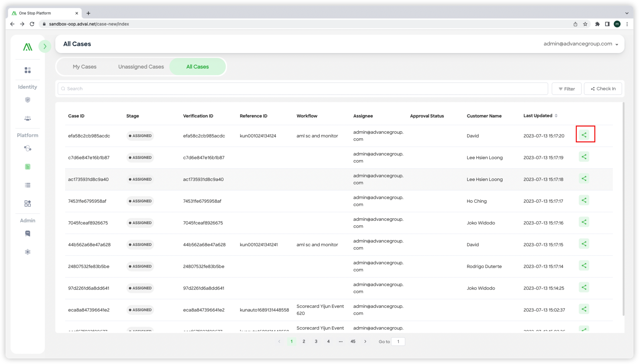Click the Go to page number field
The image size is (639, 364).
point(398,341)
